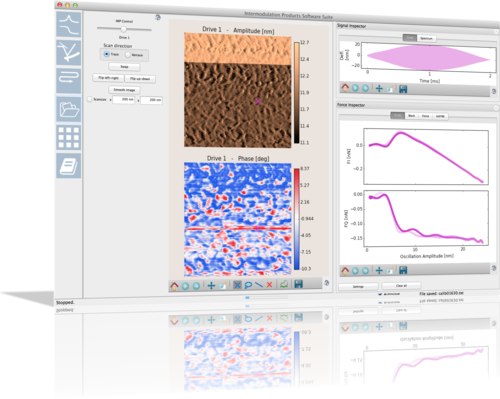500x399 pixels.
Task: Switch Signal Inspector to the Time tab
Action: tap(410, 38)
